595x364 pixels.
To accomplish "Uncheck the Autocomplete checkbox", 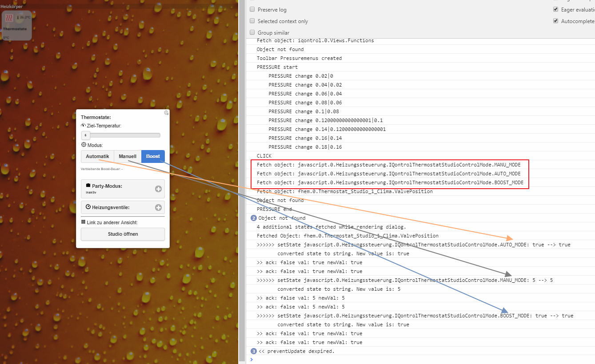I will point(555,21).
